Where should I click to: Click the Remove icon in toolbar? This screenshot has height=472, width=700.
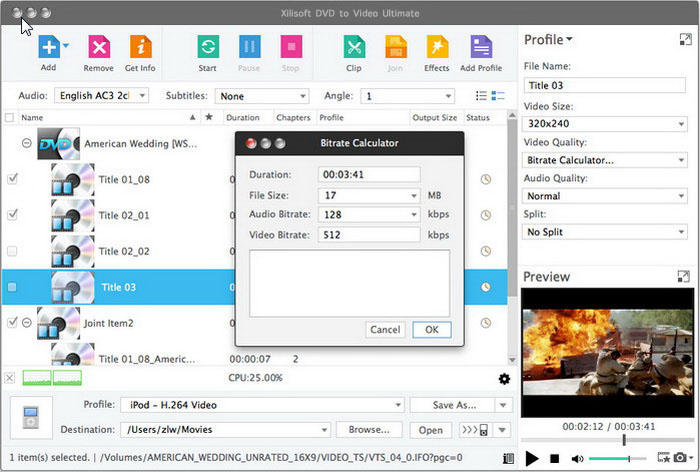coord(98,48)
